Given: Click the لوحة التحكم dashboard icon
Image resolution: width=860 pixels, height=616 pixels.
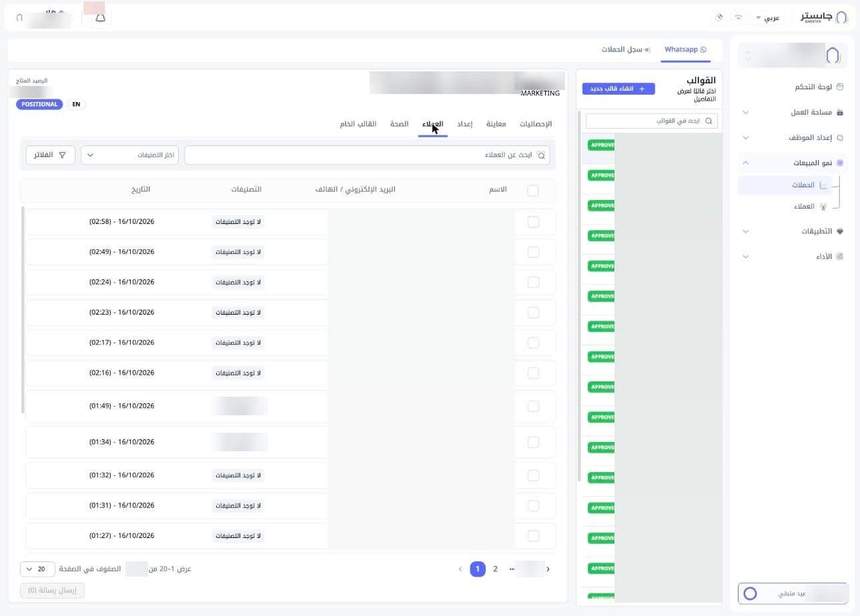Looking at the screenshot, I should point(840,87).
